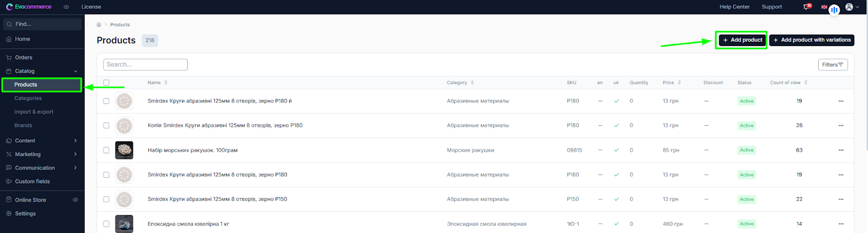The image size is (868, 233).
Task: Focus the Find... sidebar search box
Action: (x=42, y=24)
